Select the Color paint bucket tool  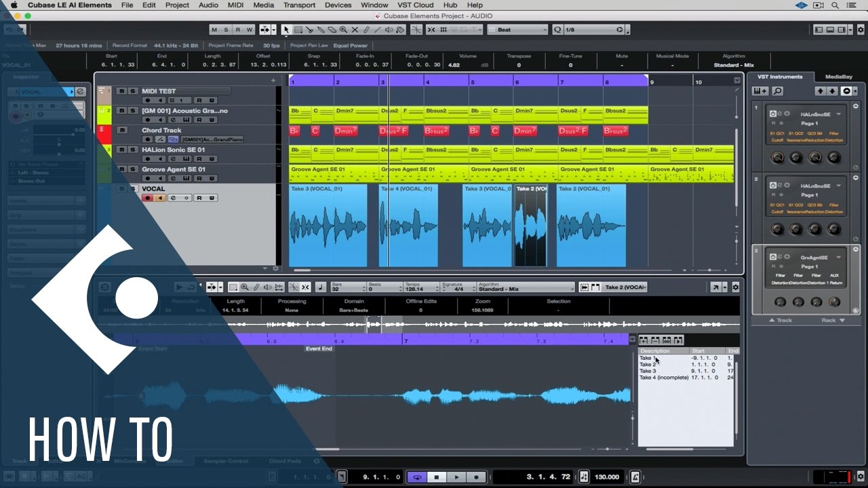pyautogui.click(x=401, y=30)
